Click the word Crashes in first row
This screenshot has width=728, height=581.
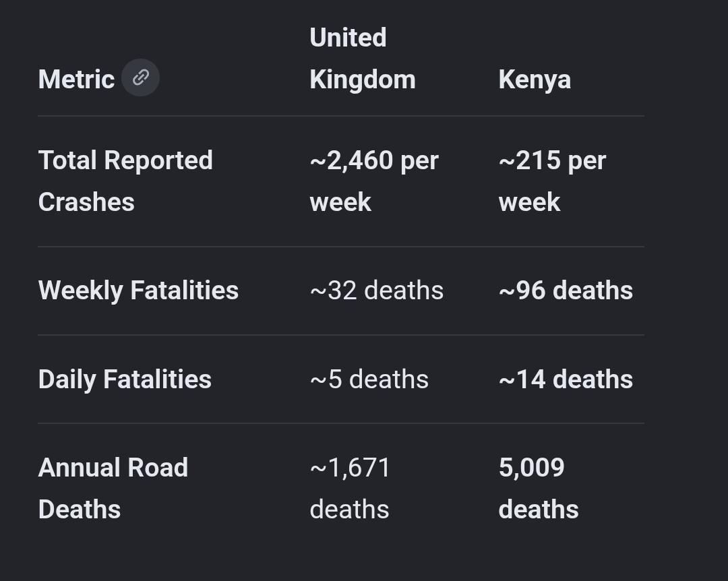86,202
